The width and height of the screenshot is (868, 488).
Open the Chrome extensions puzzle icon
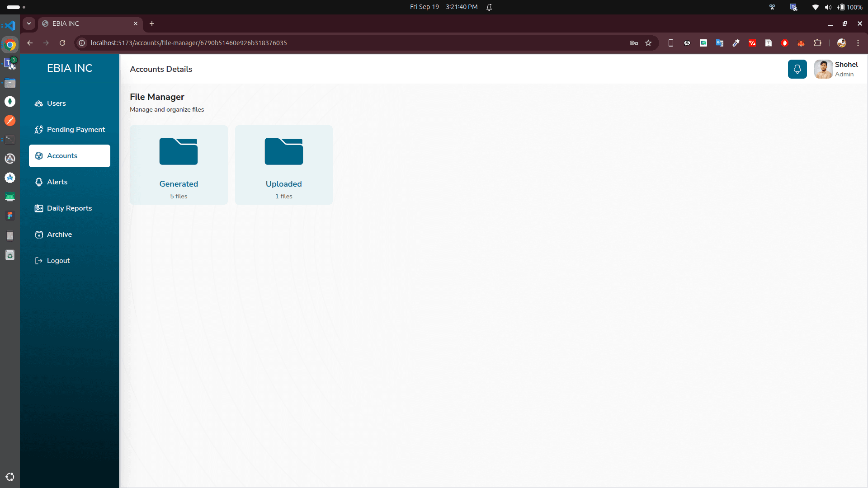point(818,43)
